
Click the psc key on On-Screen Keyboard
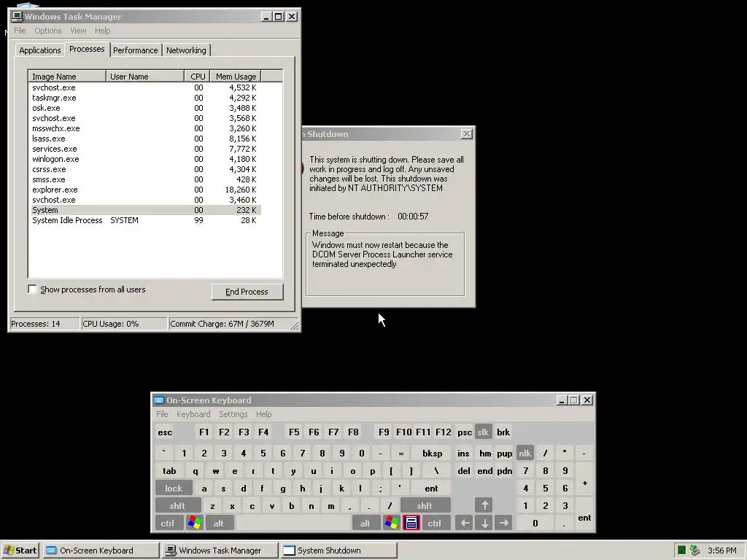click(x=465, y=432)
